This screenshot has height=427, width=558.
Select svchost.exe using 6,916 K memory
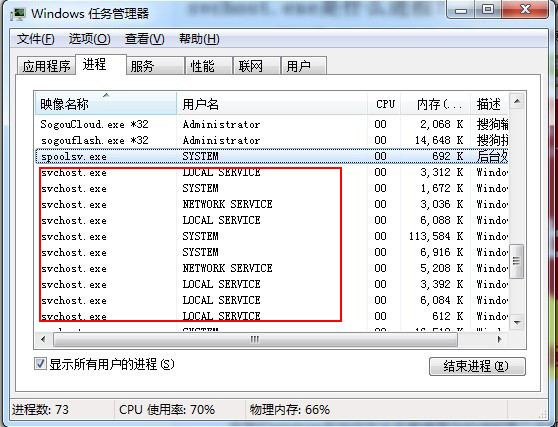pyautogui.click(x=272, y=252)
